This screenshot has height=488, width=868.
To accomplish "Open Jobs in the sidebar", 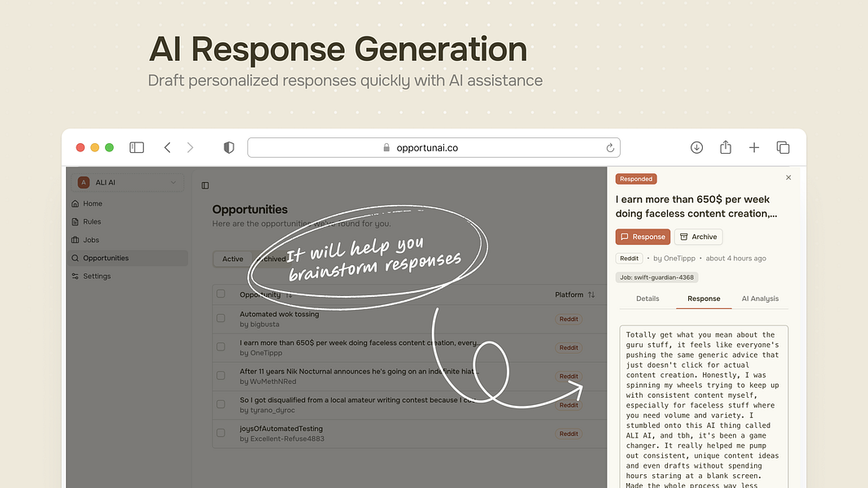I will [x=91, y=240].
